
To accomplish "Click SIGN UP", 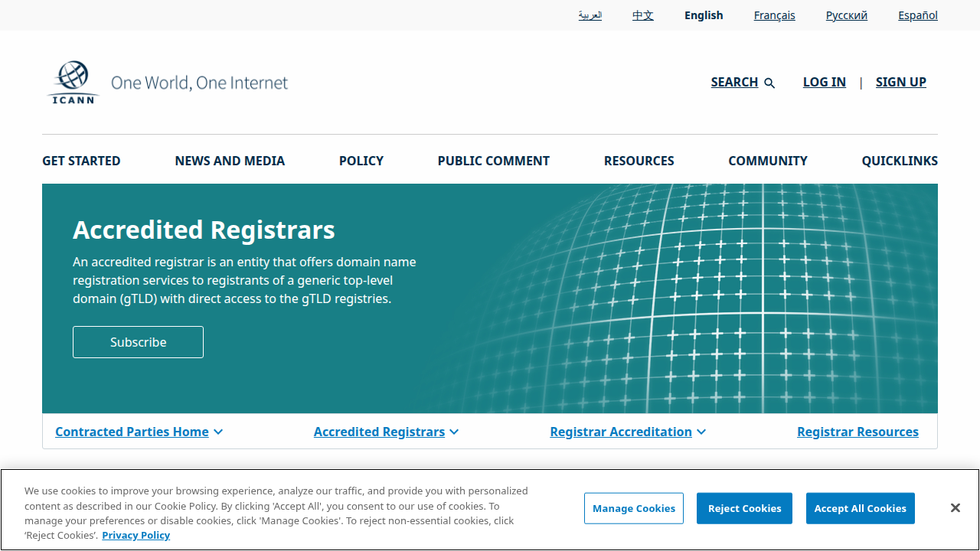I will coord(901,82).
